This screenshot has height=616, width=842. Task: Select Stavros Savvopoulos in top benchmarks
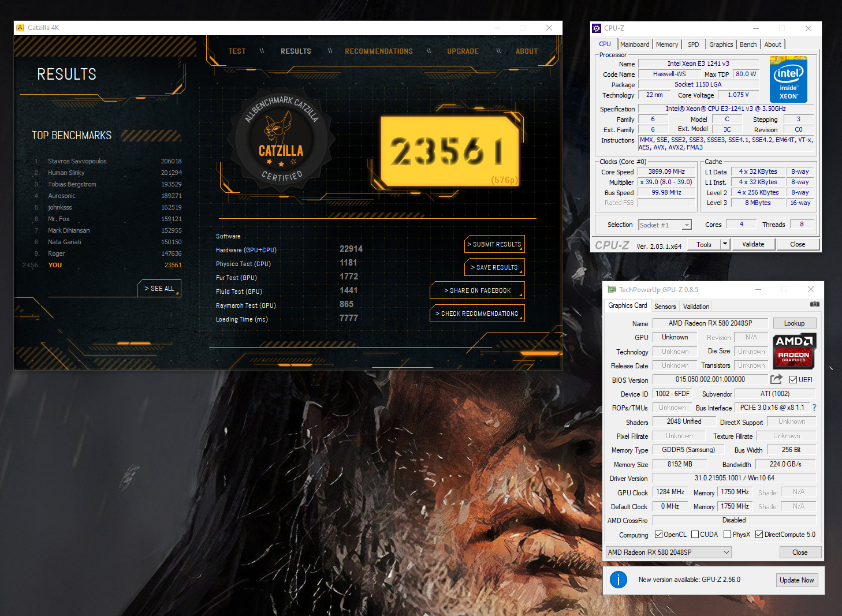point(108,161)
